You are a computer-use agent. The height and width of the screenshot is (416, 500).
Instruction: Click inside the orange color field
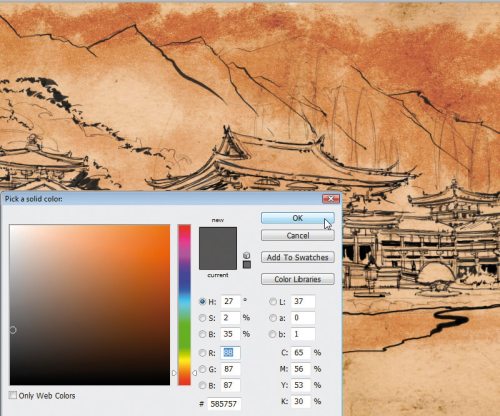[90, 305]
